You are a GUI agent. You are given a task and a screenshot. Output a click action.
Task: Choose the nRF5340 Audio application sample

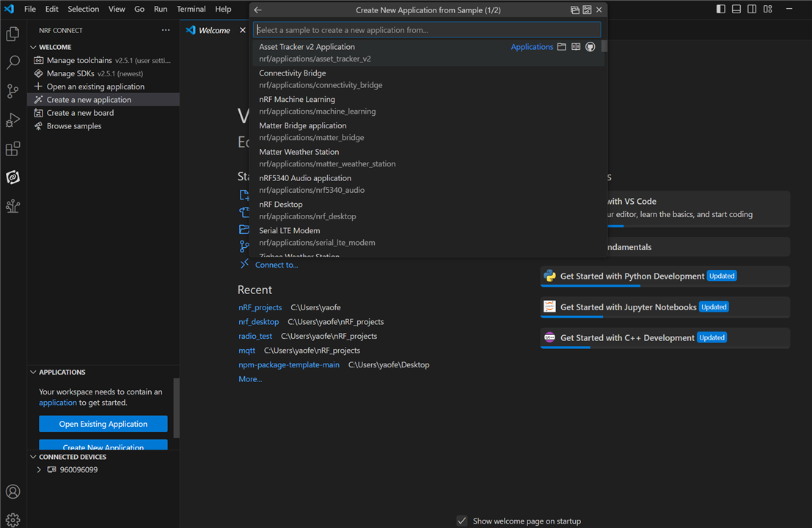pos(428,184)
